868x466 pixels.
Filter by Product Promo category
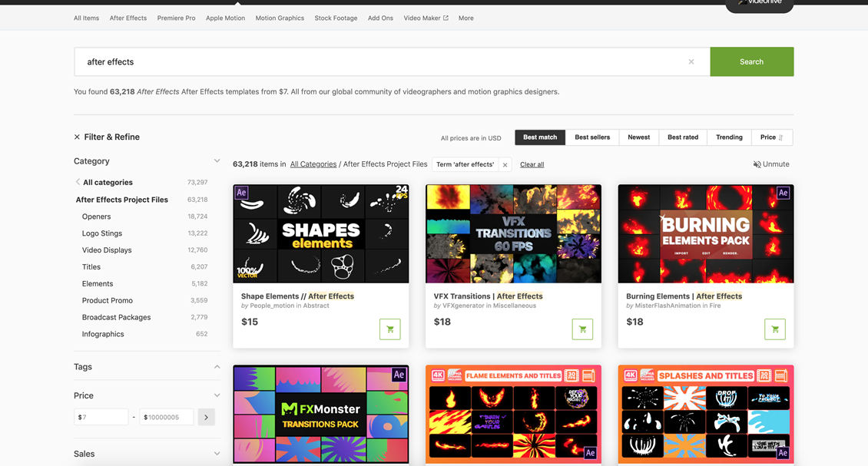108,300
